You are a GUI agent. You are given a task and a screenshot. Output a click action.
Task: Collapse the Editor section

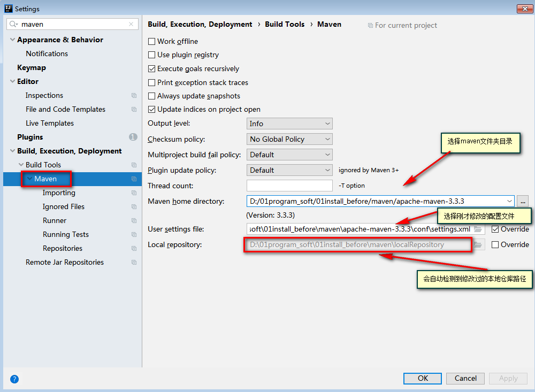click(x=13, y=81)
